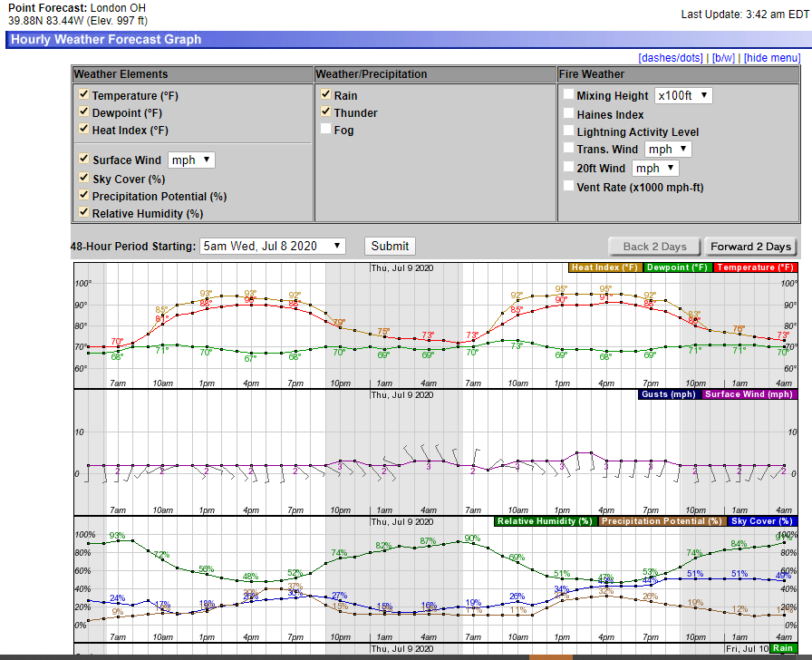This screenshot has width=812, height=660.
Task: Uncheck the Temperature (°F) checkbox
Action: [83, 95]
